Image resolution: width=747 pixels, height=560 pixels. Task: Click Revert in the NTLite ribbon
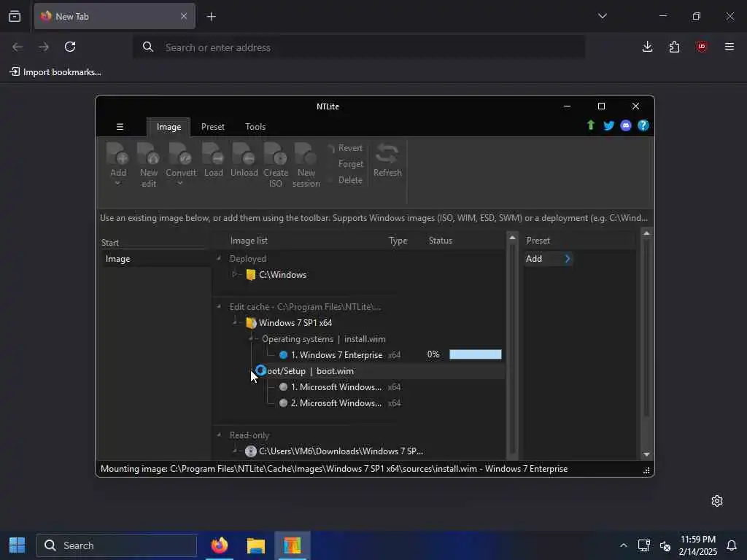pos(350,148)
